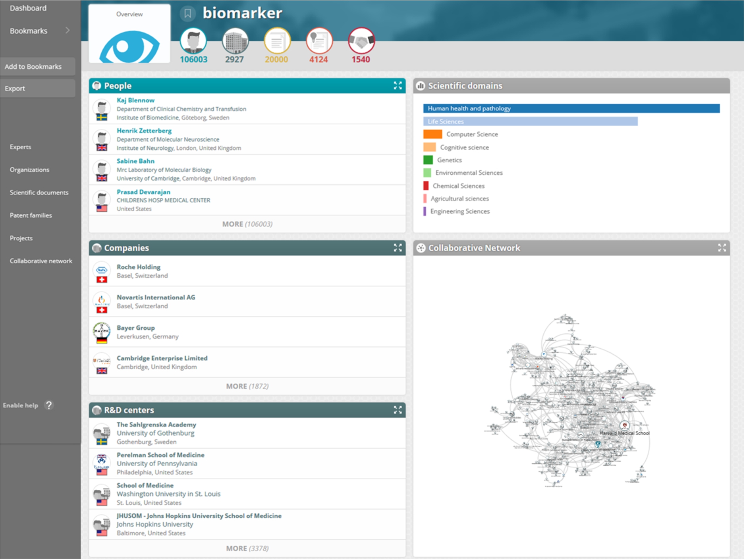Viewport: 745px width, 560px height.
Task: Click the Collaborative Network header icon
Action: pos(421,248)
